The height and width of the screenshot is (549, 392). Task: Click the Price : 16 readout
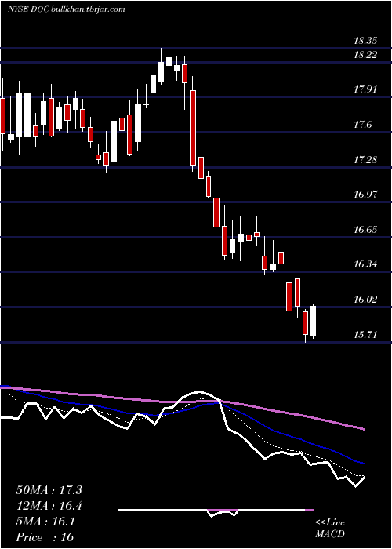click(x=45, y=537)
